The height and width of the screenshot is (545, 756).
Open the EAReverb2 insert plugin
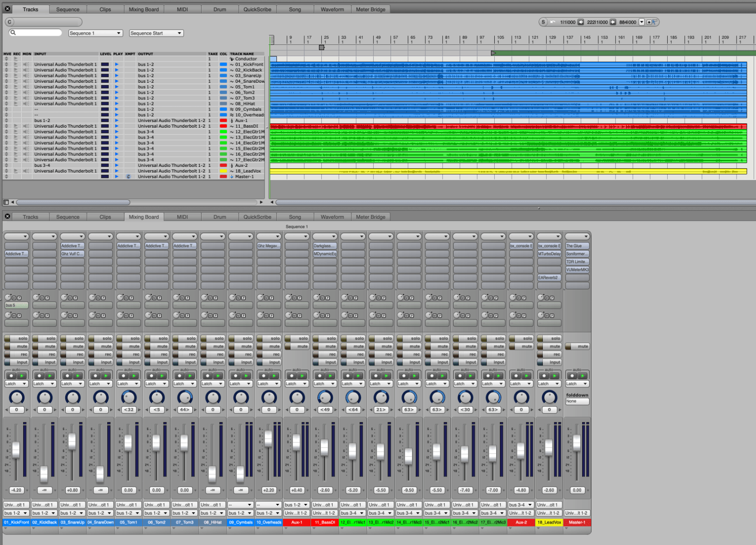point(549,277)
